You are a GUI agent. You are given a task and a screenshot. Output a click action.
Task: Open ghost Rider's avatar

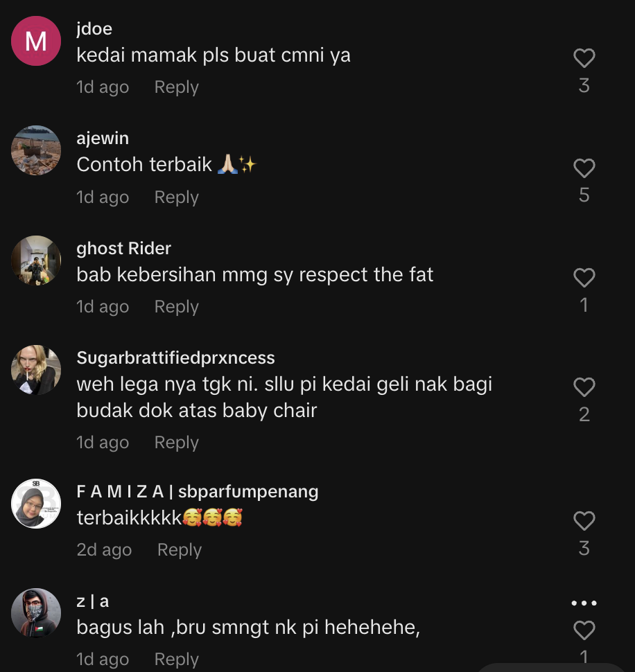click(36, 260)
